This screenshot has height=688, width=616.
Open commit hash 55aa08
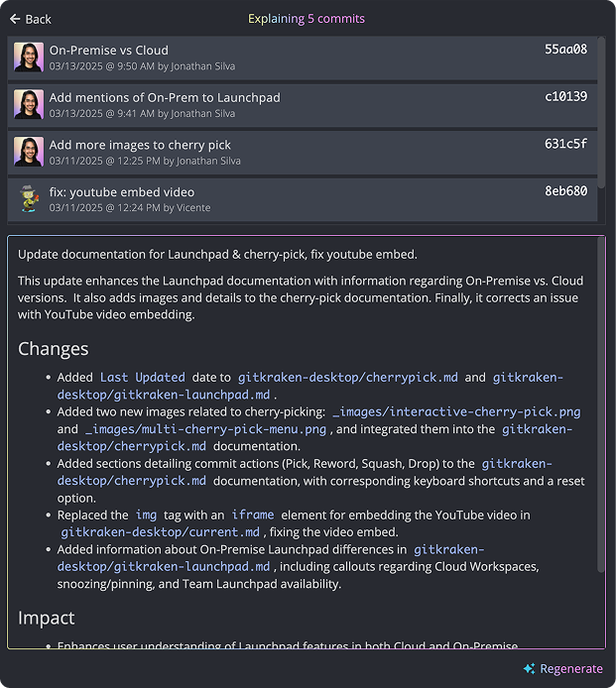565,50
